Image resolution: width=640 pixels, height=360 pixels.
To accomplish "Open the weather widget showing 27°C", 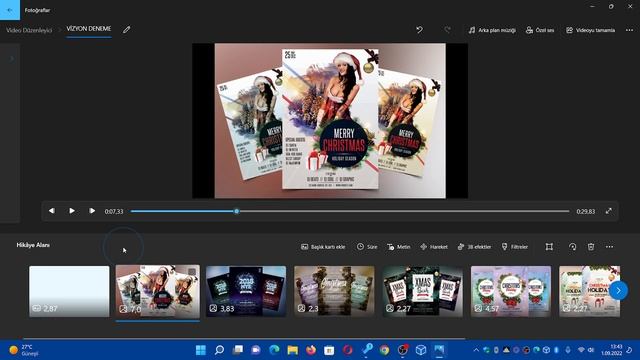I will 24,350.
